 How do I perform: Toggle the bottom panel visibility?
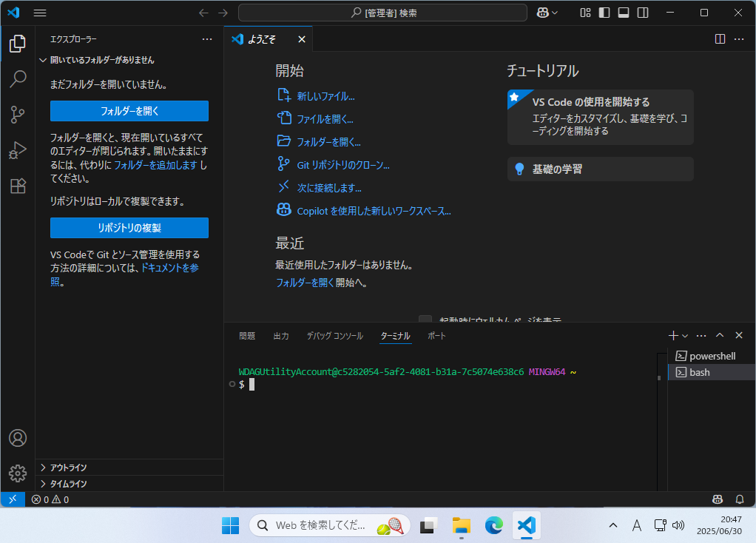[624, 13]
